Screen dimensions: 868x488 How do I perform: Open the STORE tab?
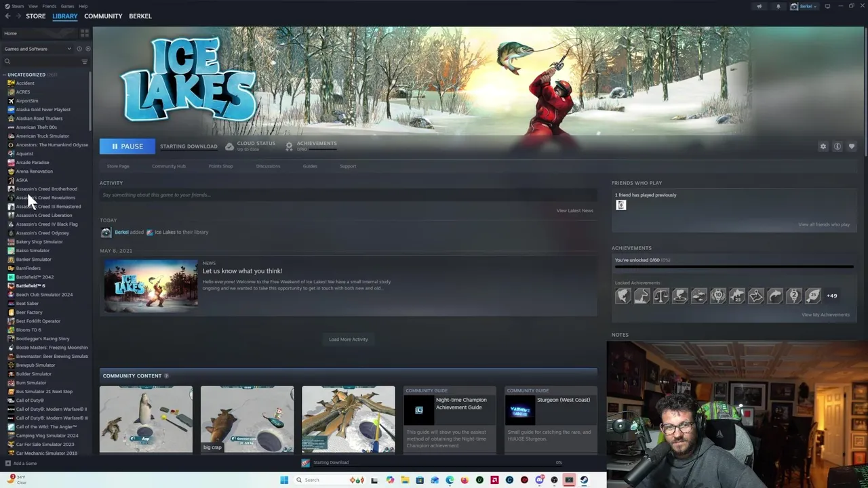tap(36, 16)
